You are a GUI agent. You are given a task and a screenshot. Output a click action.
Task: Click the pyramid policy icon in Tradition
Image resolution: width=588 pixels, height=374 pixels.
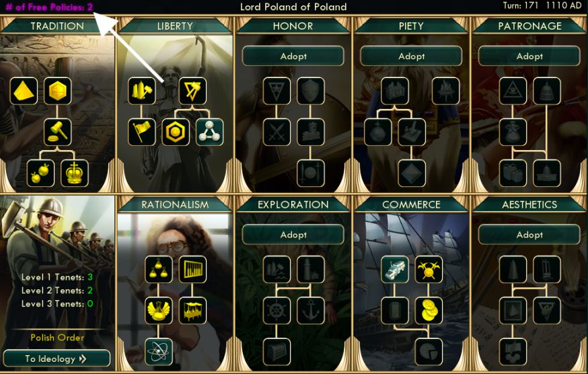24,91
